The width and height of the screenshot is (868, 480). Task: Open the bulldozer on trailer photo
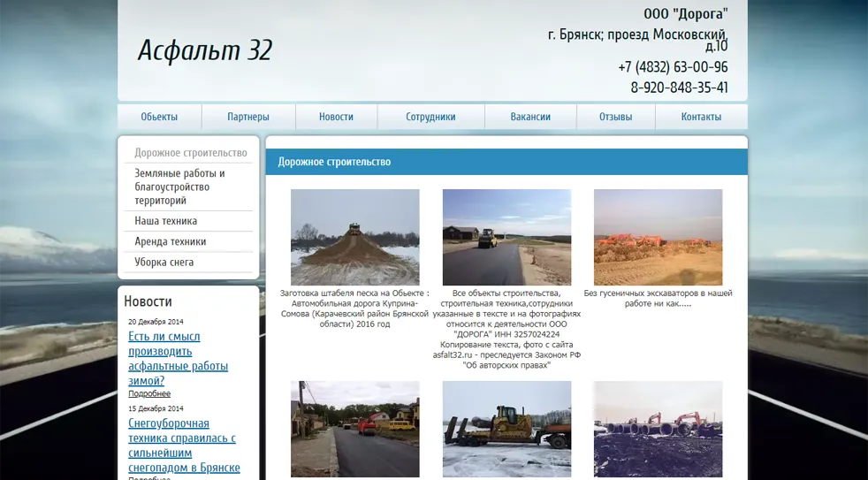(506, 429)
